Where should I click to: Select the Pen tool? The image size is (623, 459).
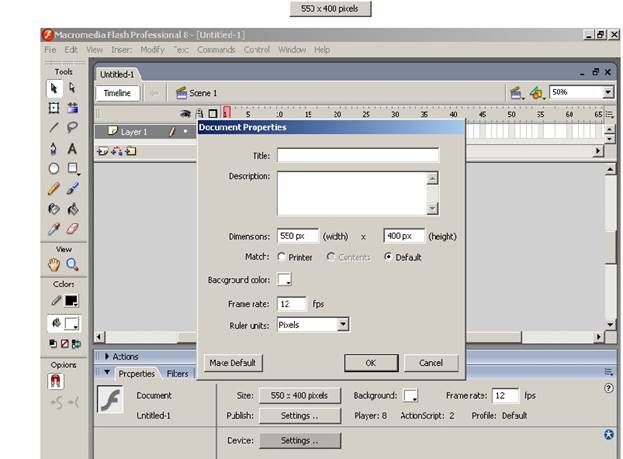click(x=54, y=149)
